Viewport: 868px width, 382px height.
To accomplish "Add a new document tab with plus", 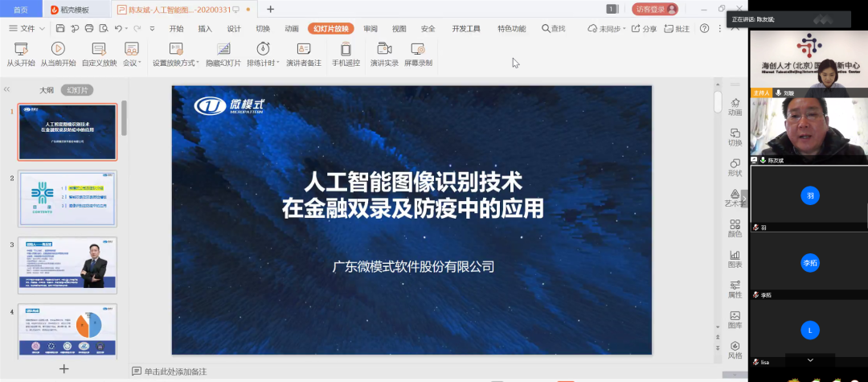I will [x=270, y=9].
